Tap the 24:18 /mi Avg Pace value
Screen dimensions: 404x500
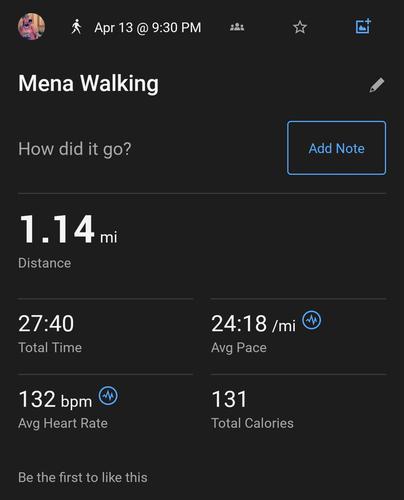pos(253,324)
